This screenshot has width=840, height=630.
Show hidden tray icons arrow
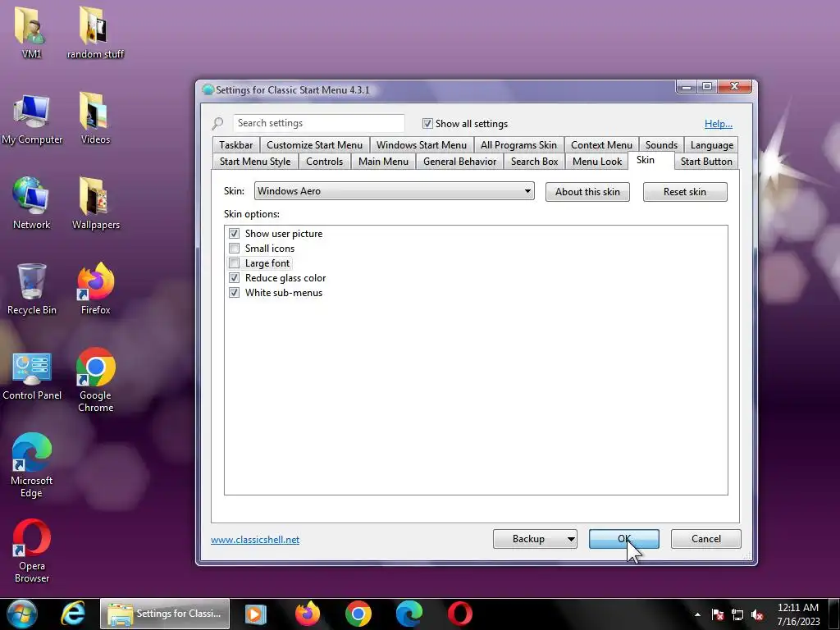pos(697,614)
